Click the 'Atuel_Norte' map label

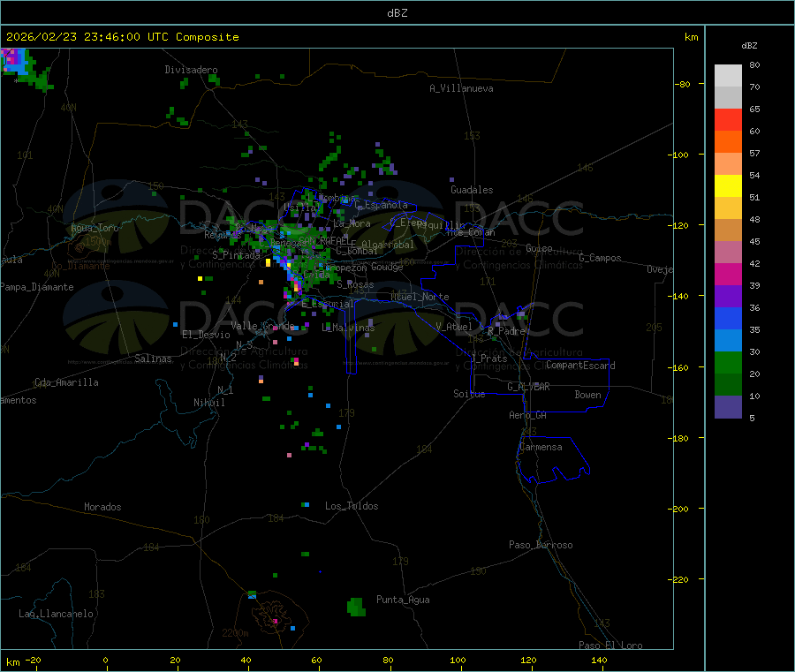click(x=420, y=297)
